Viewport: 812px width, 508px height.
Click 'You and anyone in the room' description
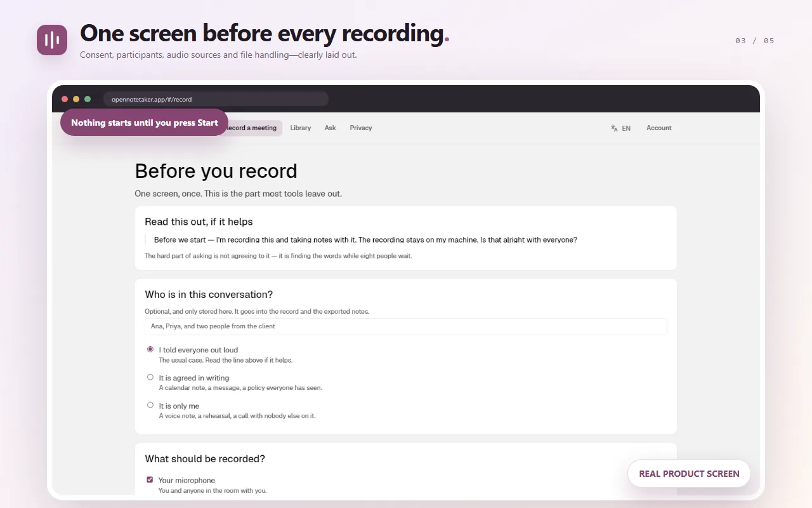click(x=213, y=490)
